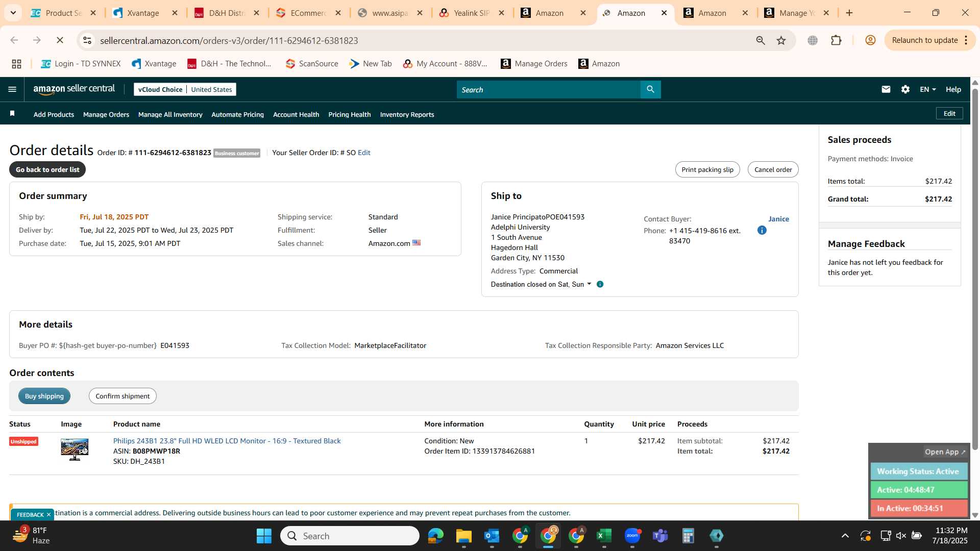Viewport: 980px width, 551px height.
Task: Click Print packing slip button
Action: pyautogui.click(x=707, y=169)
